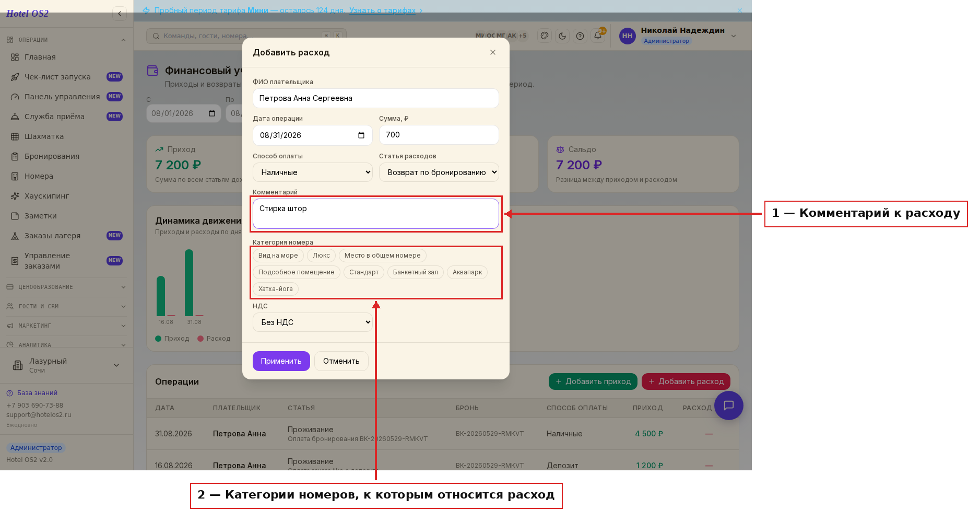Screen dimensions: 980x521
Task: Open the chat support bubble
Action: click(729, 406)
